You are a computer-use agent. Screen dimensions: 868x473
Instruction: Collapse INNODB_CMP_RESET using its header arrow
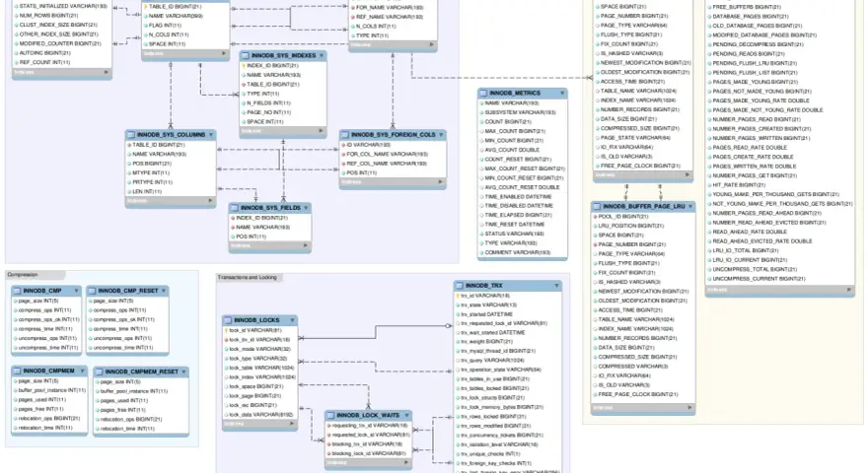pyautogui.click(x=164, y=291)
